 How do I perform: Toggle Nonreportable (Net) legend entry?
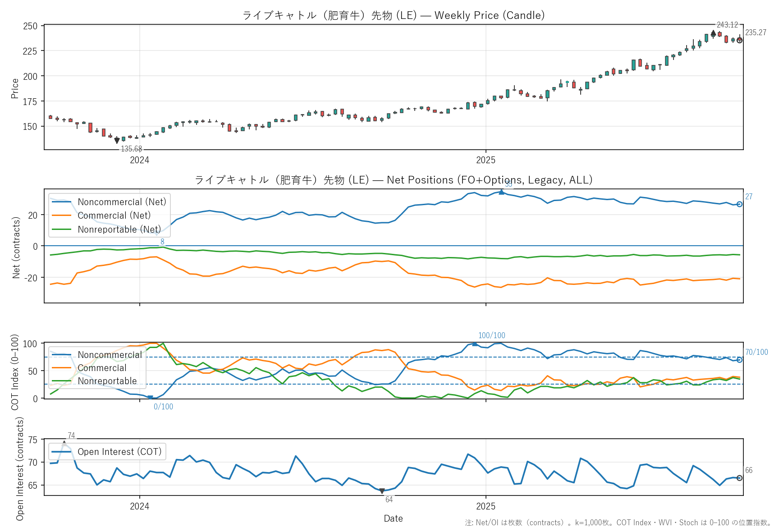click(119, 229)
